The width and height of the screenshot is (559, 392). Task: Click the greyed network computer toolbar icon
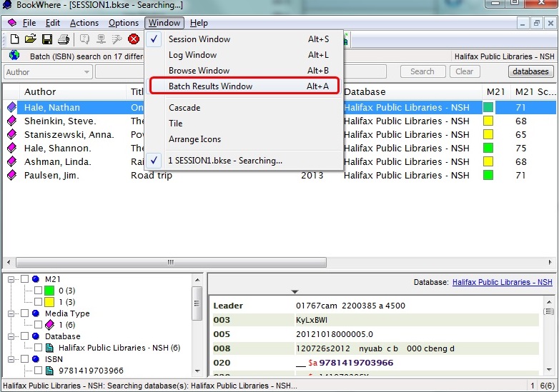pos(101,39)
